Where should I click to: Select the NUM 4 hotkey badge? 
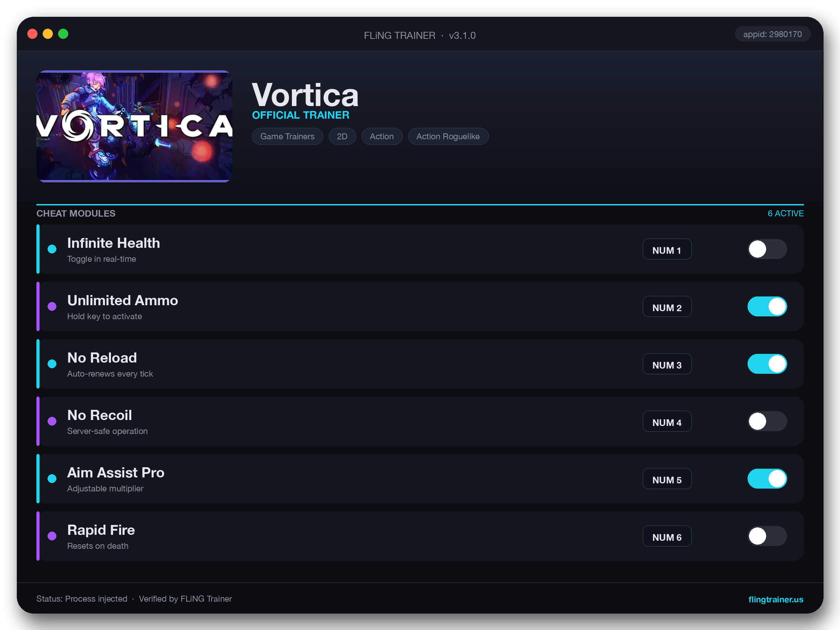667,421
